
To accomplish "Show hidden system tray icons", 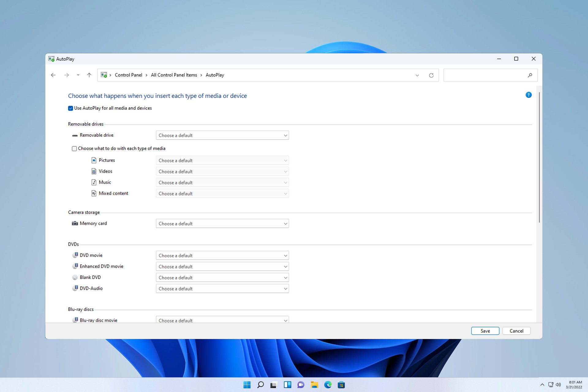I will 542,385.
